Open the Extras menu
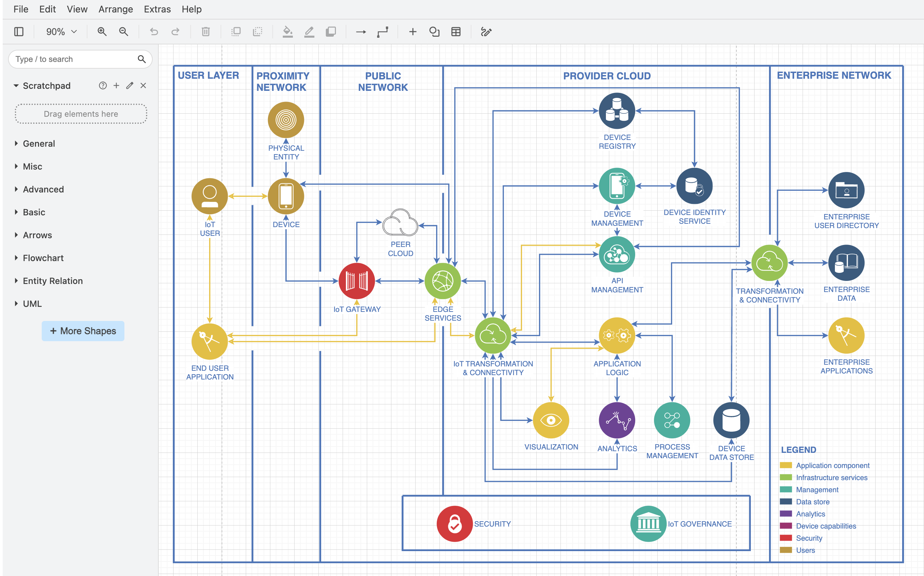 point(157,9)
